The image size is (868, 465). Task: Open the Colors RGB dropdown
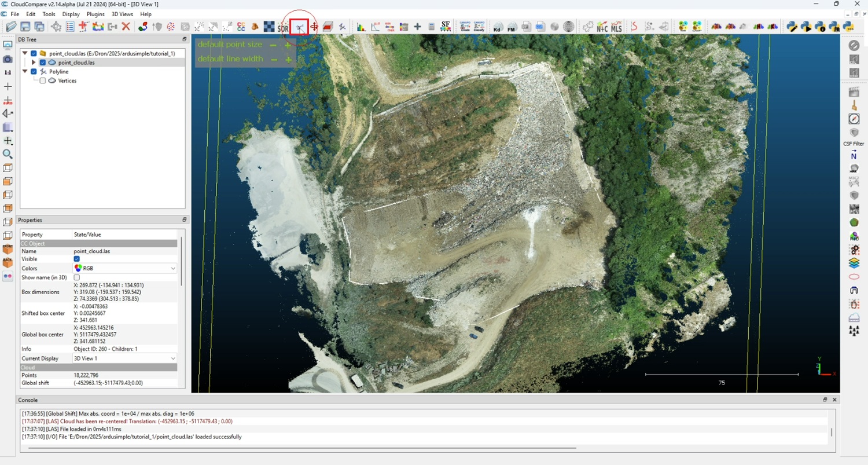pos(124,269)
